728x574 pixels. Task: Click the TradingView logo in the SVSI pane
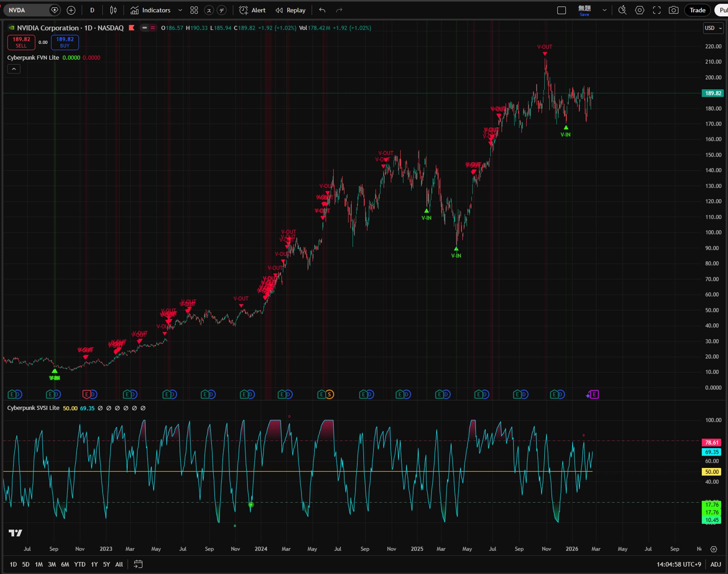pyautogui.click(x=16, y=533)
